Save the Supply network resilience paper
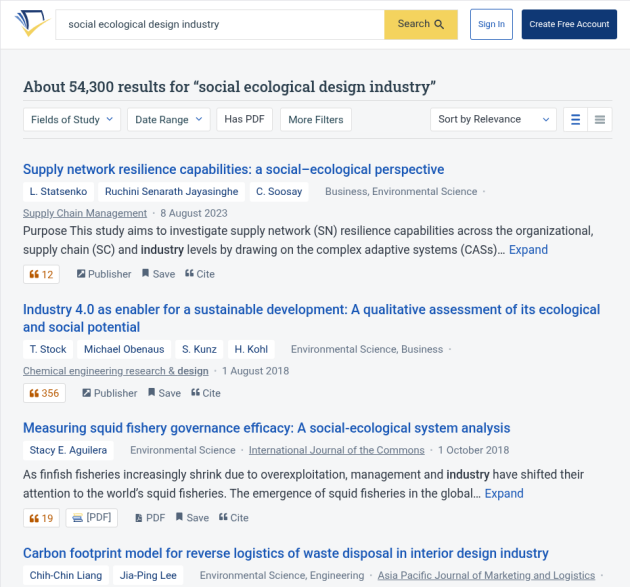The height and width of the screenshot is (587, 630). coord(158,274)
